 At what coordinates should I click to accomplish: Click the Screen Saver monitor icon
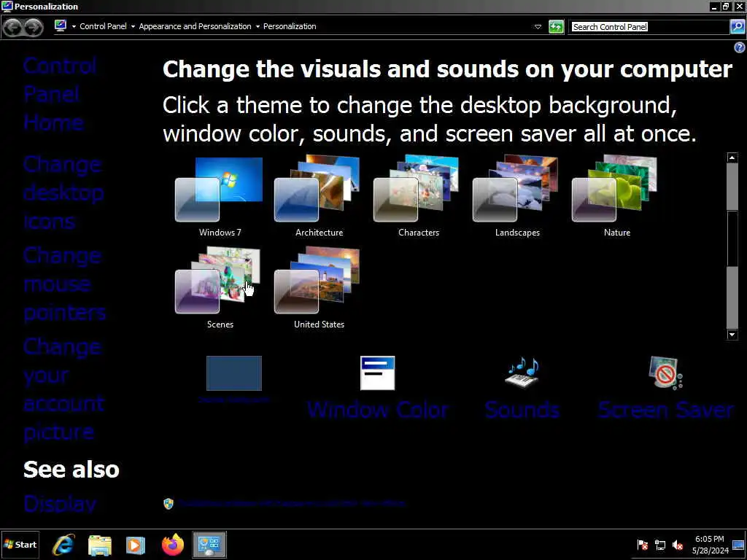(x=665, y=373)
